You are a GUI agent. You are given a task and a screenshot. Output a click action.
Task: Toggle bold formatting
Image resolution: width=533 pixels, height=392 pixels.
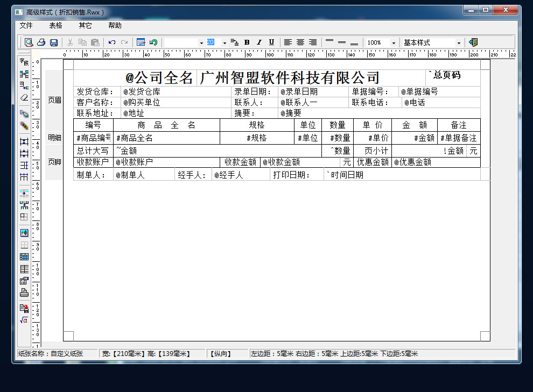coord(247,42)
